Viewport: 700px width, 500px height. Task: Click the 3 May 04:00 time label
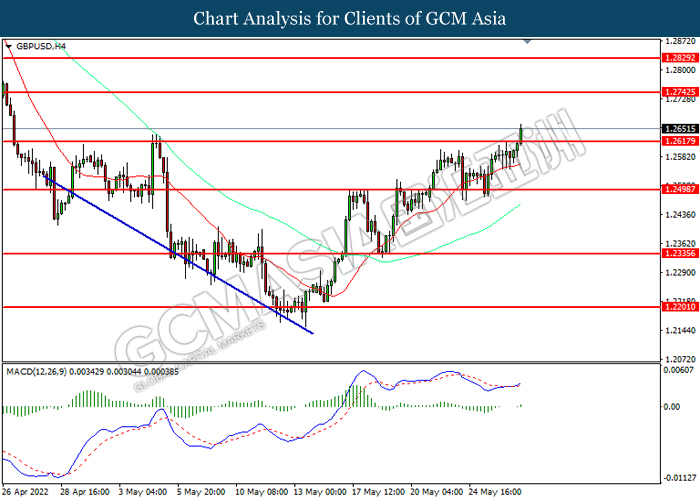(x=143, y=492)
